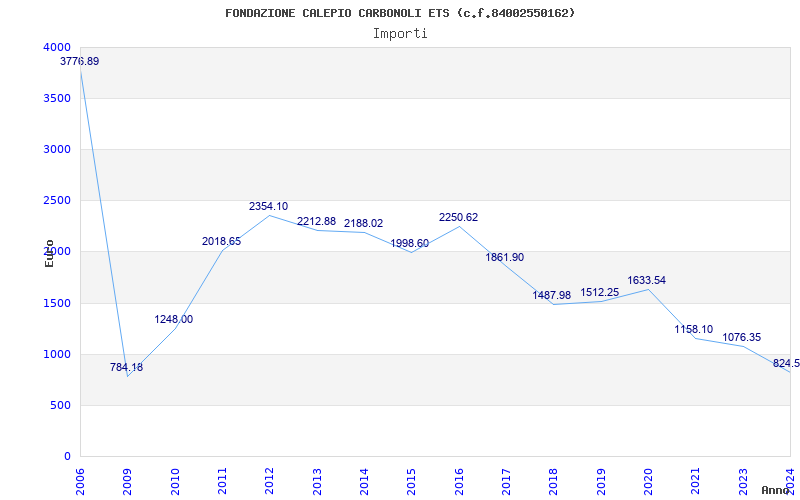Select the 1487.98 data label

click(x=552, y=295)
